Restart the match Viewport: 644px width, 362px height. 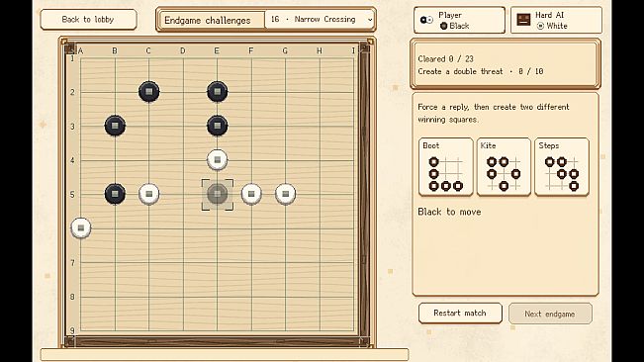(460, 314)
